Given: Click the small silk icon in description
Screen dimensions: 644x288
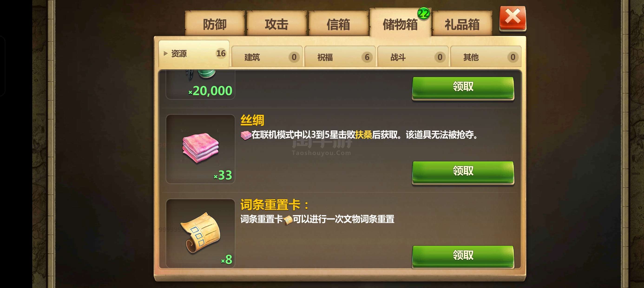Looking at the screenshot, I should coord(246,135).
